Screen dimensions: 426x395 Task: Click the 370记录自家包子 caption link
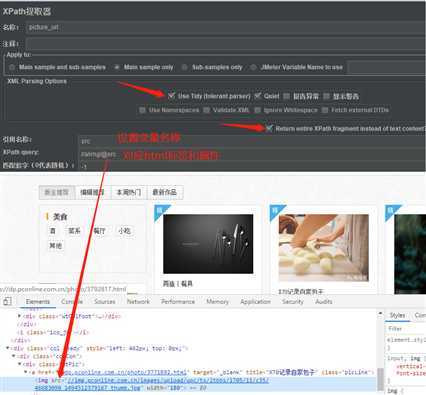[301, 292]
